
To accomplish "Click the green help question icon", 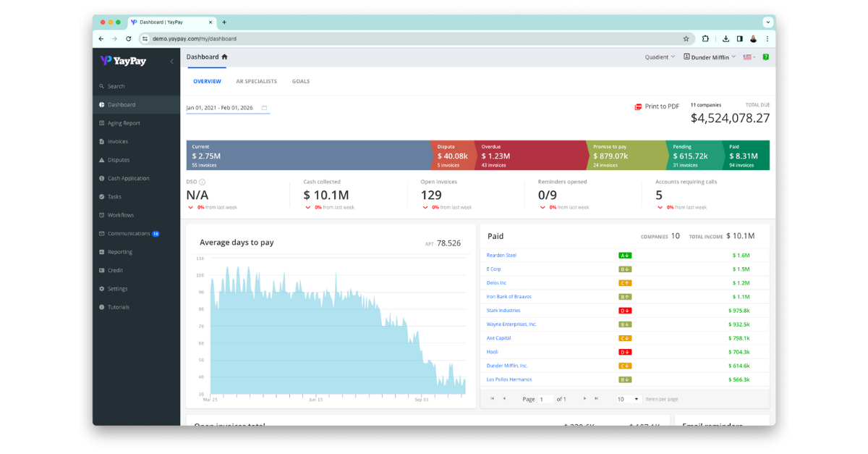I will pyautogui.click(x=765, y=56).
